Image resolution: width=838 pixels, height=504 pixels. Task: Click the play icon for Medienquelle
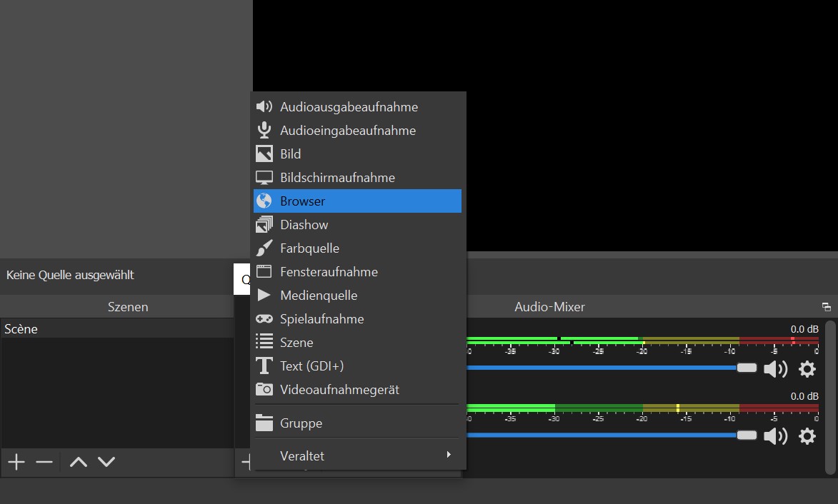pos(264,296)
